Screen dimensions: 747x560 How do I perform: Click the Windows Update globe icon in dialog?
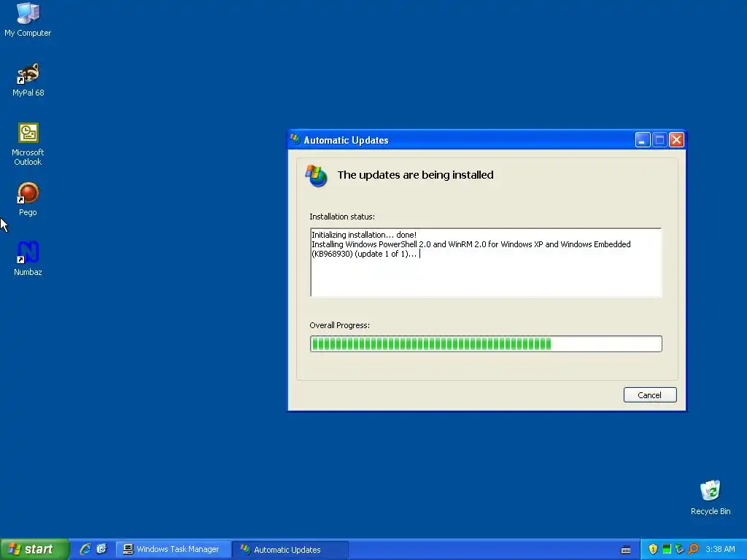(317, 176)
